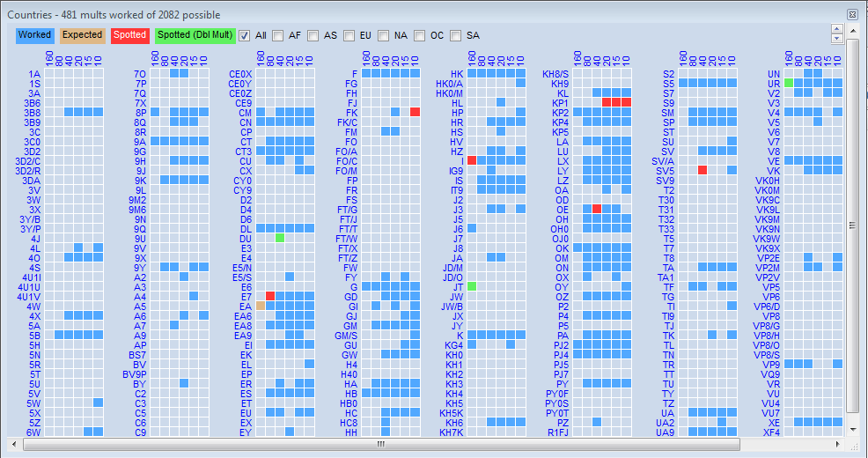Select the 3B8 country label

click(32, 113)
